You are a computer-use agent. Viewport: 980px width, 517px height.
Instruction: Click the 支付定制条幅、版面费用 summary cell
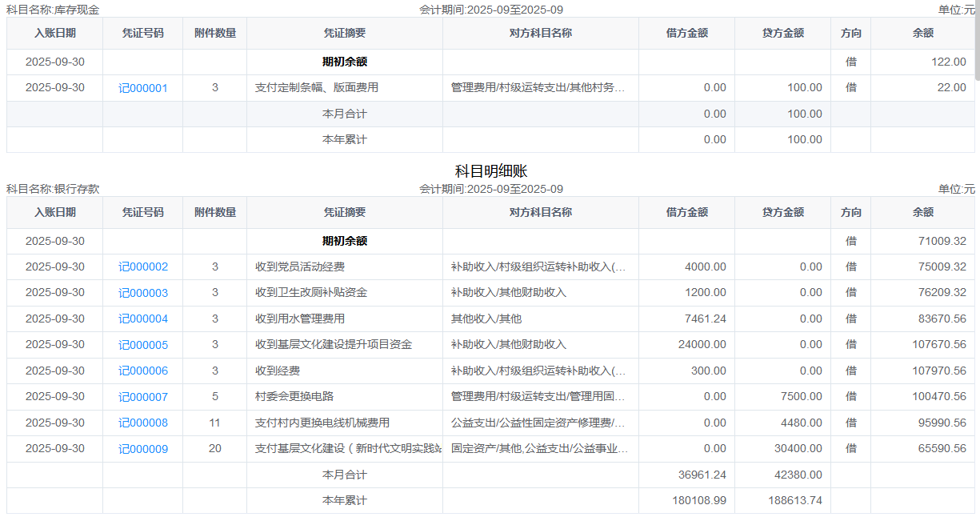[317, 88]
